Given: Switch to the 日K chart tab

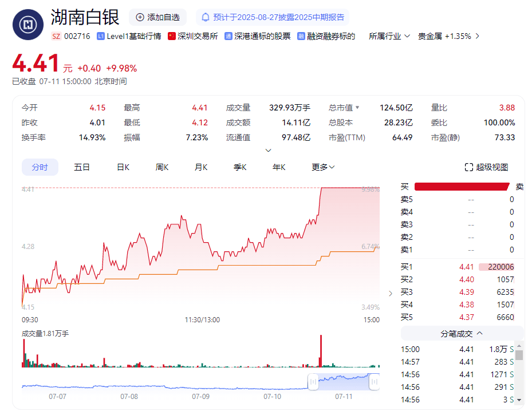Looking at the screenshot, I should 123,167.
